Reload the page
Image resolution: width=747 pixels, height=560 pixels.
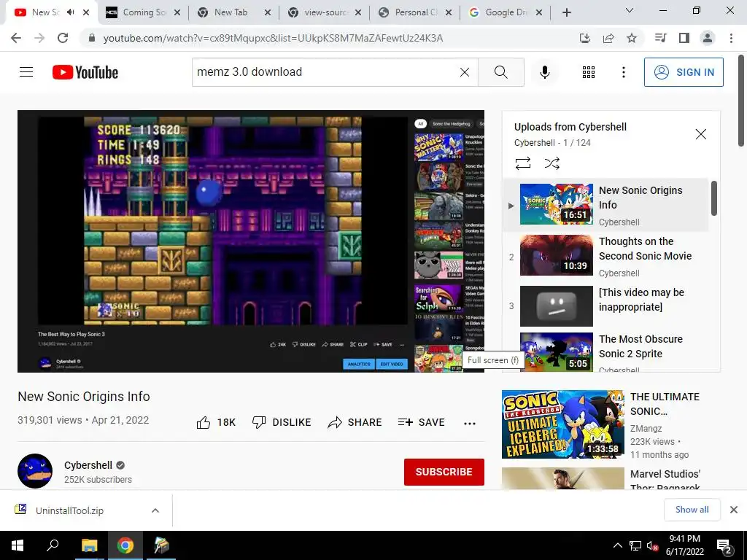(63, 38)
